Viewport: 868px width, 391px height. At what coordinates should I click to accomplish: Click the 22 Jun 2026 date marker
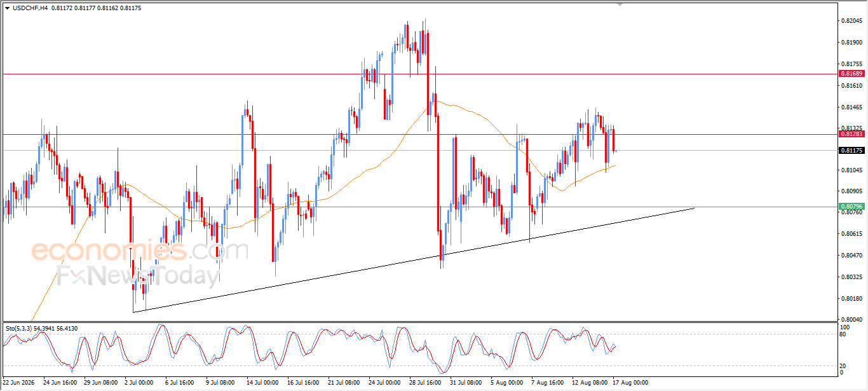[x=19, y=383]
